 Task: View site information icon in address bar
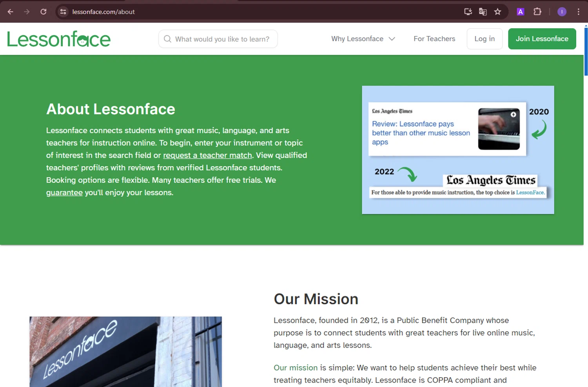[x=63, y=12]
